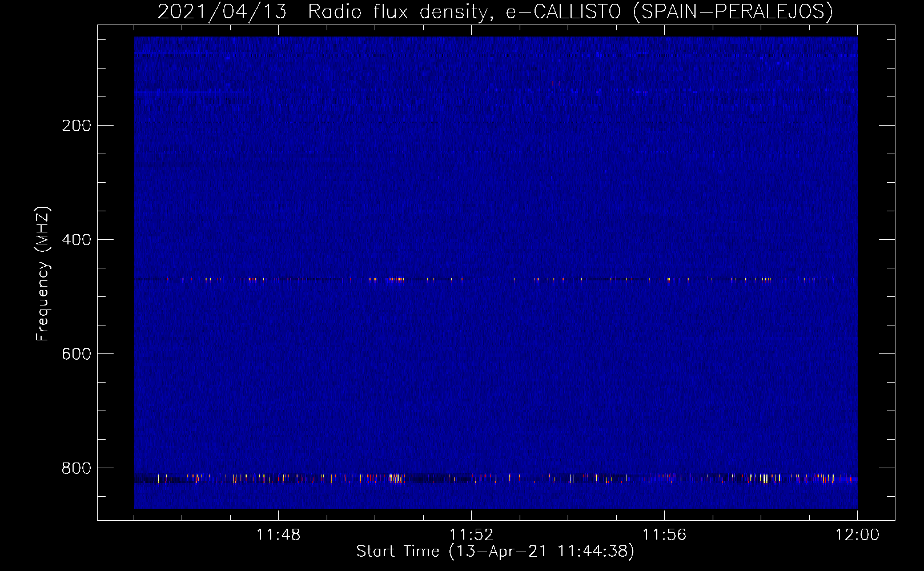Click the 800 frequency tick label

[77, 468]
